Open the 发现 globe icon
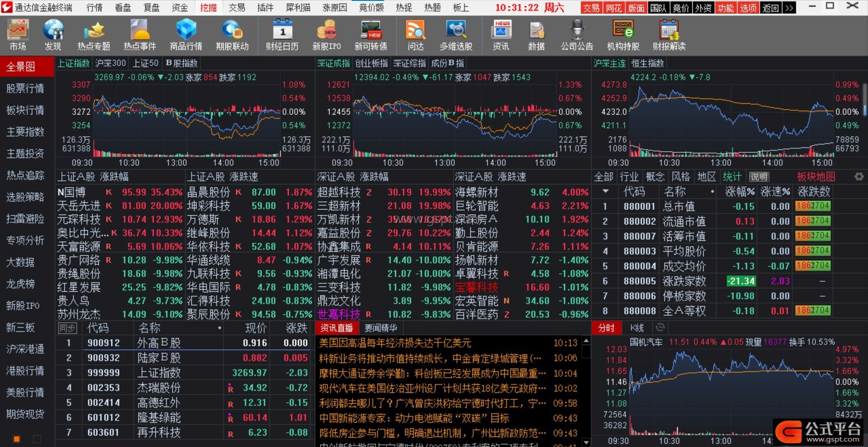Viewport: 868px width, 447px height. click(53, 35)
